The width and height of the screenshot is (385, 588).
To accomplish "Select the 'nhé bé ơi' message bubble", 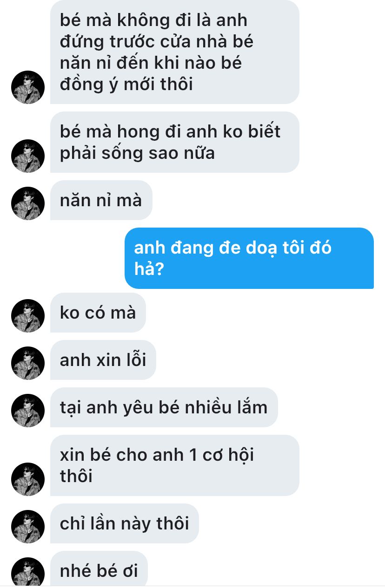I will coord(99,568).
